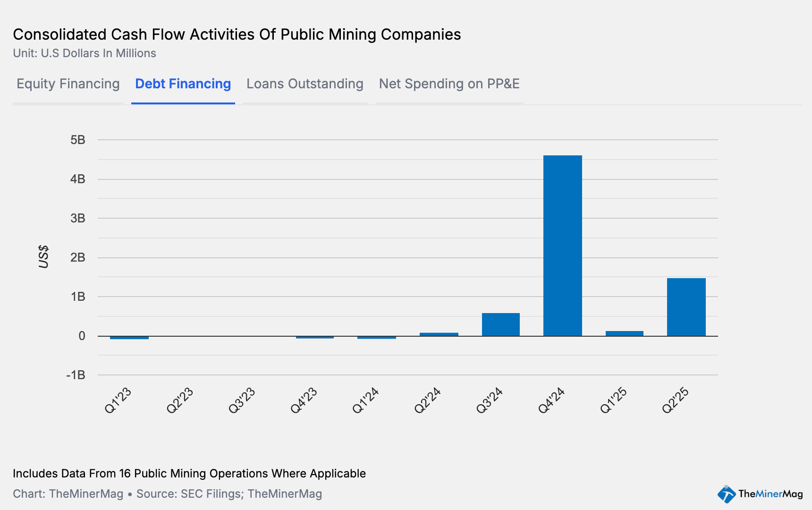
Task: Click the Q4'24 x-axis label
Action: (x=551, y=400)
